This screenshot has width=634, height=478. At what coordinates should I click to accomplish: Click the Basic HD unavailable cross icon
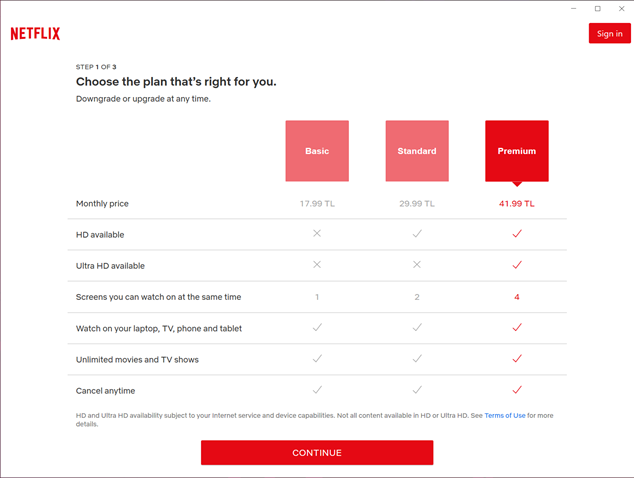pos(317,234)
